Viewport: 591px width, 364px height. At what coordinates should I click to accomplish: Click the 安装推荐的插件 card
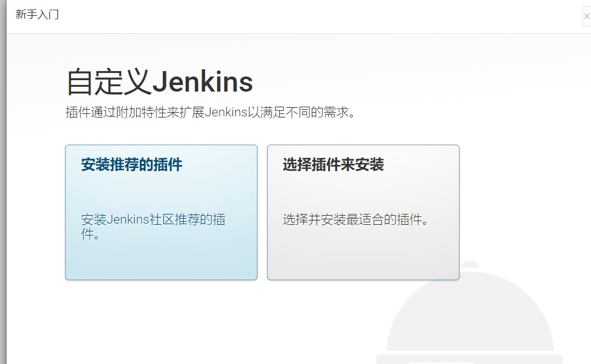[x=162, y=212]
